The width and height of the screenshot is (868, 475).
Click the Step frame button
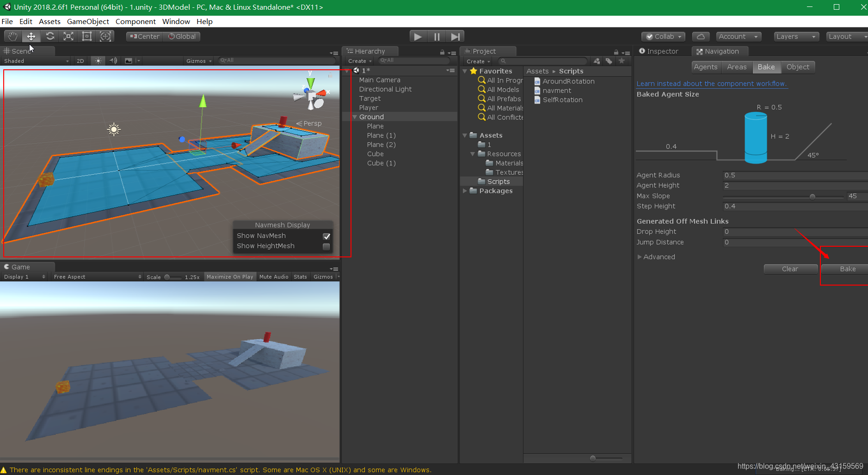pyautogui.click(x=455, y=37)
